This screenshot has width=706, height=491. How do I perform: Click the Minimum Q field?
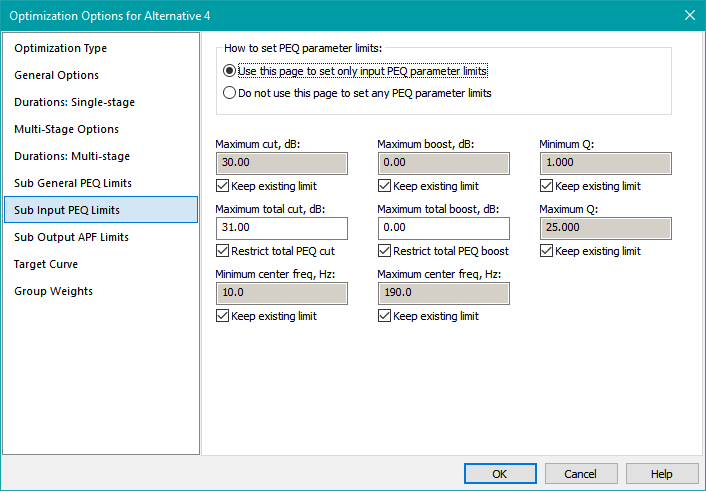[606, 163]
